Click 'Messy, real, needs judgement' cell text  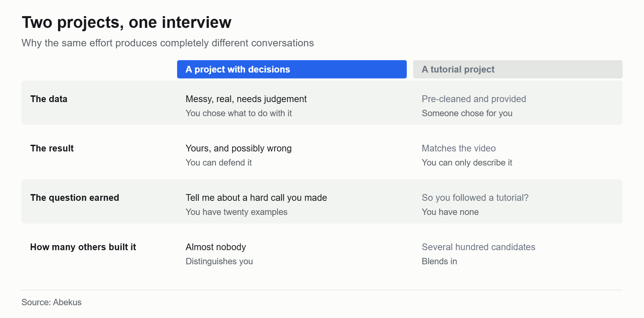point(246,99)
